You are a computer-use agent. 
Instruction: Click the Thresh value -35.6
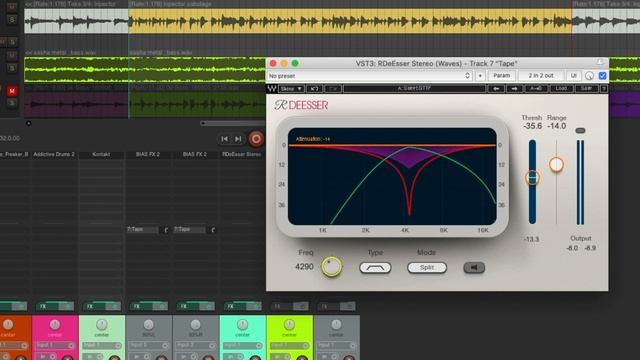click(x=532, y=126)
